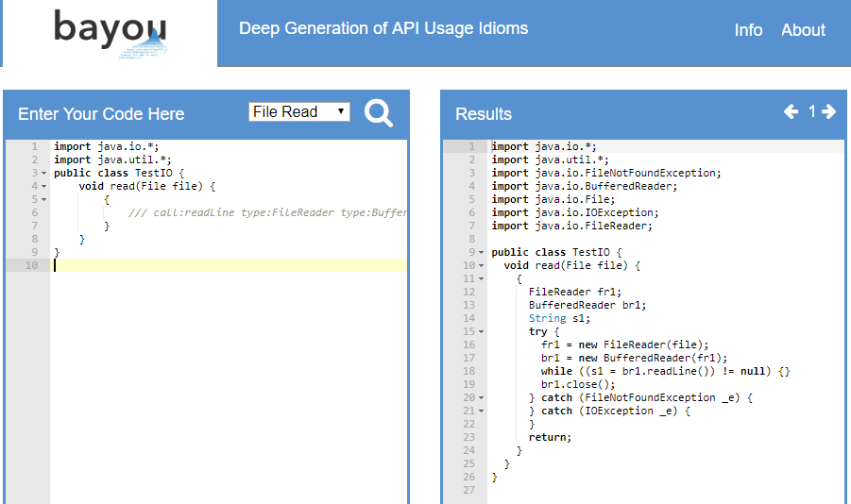Open the About page
The height and width of the screenshot is (504, 851).
pos(803,30)
